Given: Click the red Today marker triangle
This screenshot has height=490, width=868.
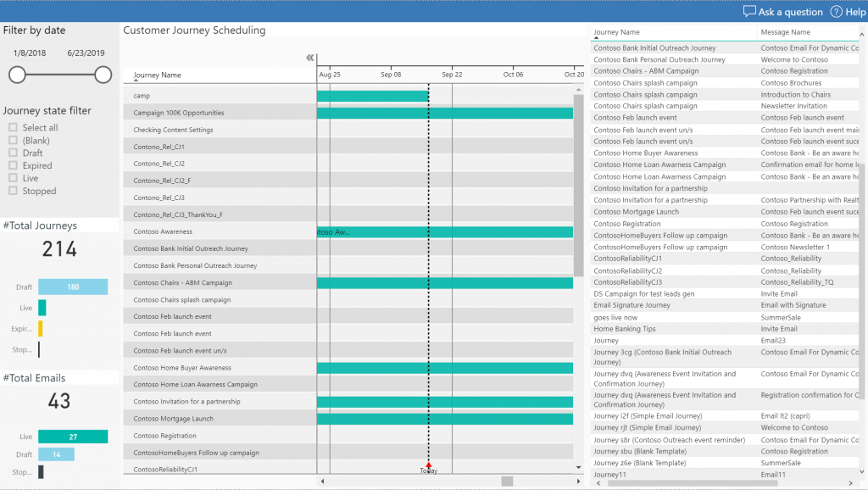Looking at the screenshot, I should point(428,465).
